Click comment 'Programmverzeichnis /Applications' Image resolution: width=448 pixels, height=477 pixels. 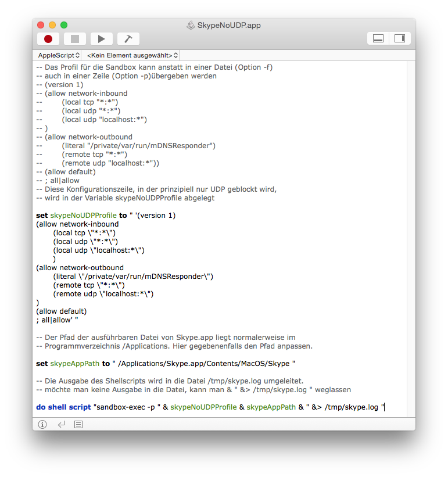174,346
